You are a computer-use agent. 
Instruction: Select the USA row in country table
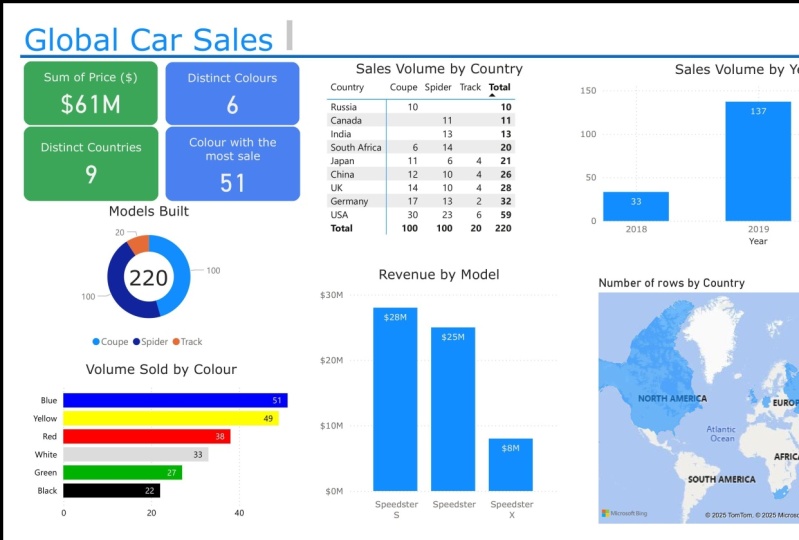tap(421, 214)
